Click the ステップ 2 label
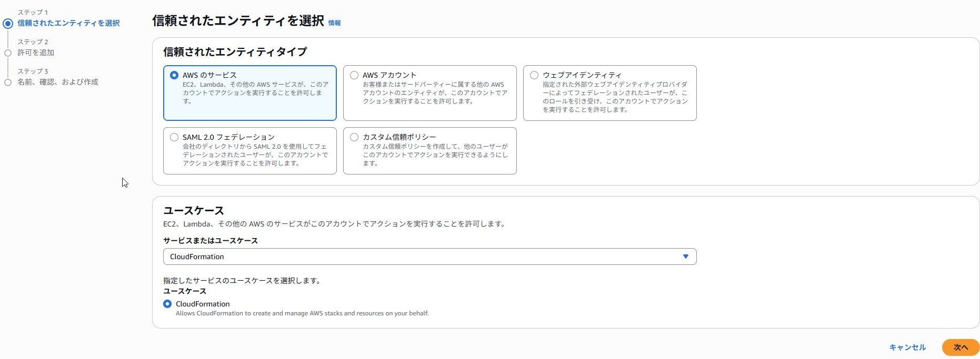 click(33, 42)
